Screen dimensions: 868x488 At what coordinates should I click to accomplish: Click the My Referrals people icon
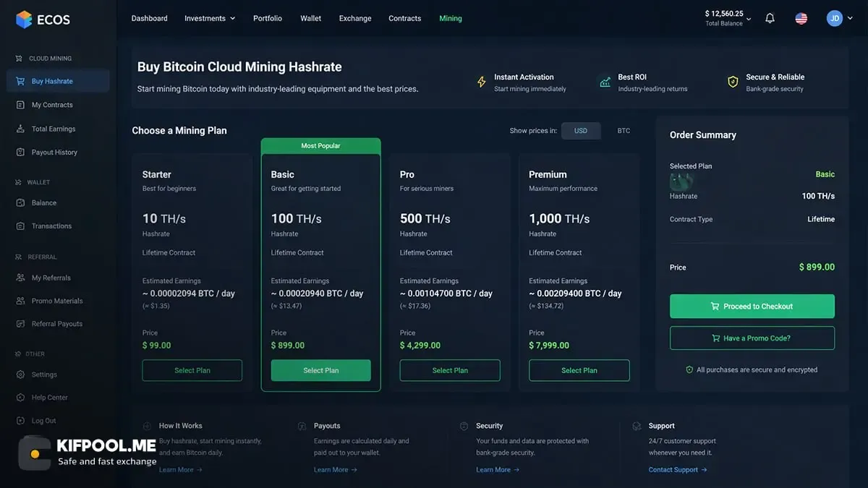coord(20,278)
